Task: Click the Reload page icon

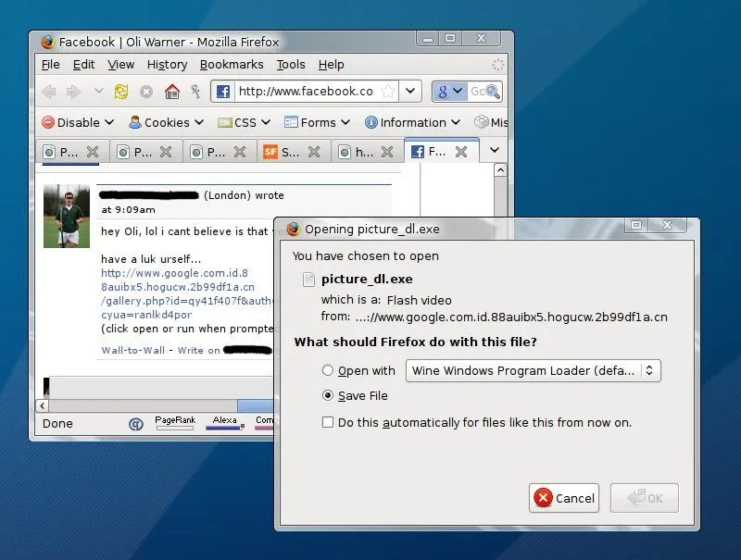Action: (119, 92)
